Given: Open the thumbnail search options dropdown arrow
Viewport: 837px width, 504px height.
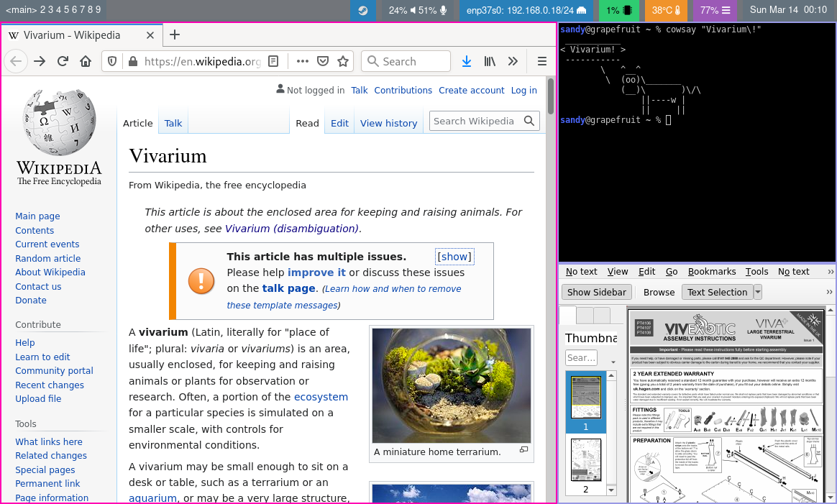Looking at the screenshot, I should pos(613,362).
